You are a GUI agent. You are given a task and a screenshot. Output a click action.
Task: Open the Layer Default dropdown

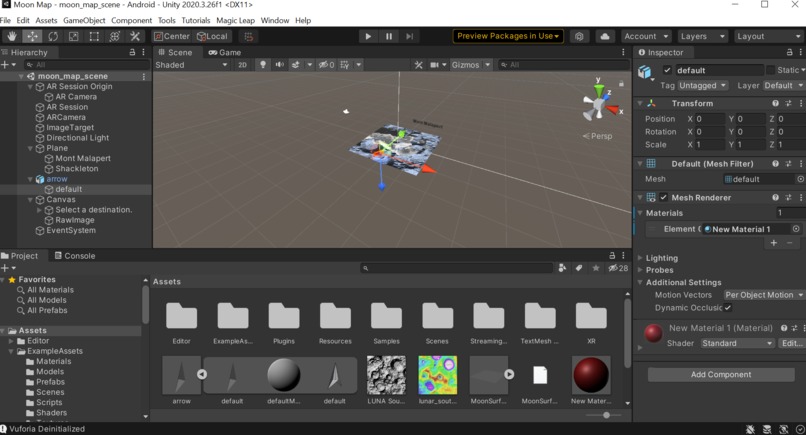[x=783, y=85]
